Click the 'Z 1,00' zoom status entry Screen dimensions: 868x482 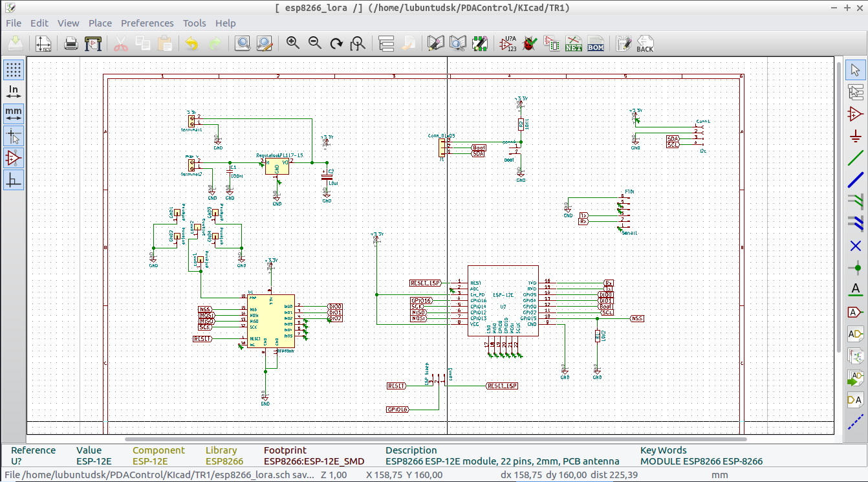pos(334,475)
